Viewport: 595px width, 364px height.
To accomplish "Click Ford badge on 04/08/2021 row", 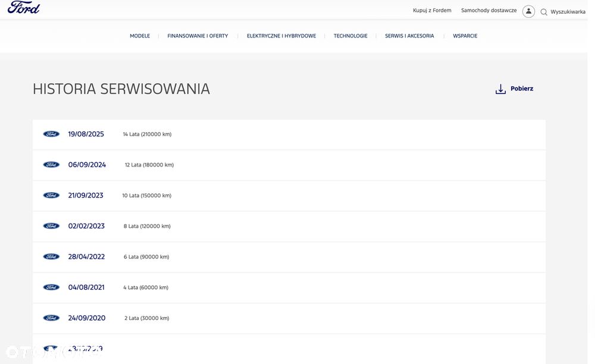I will pos(51,287).
